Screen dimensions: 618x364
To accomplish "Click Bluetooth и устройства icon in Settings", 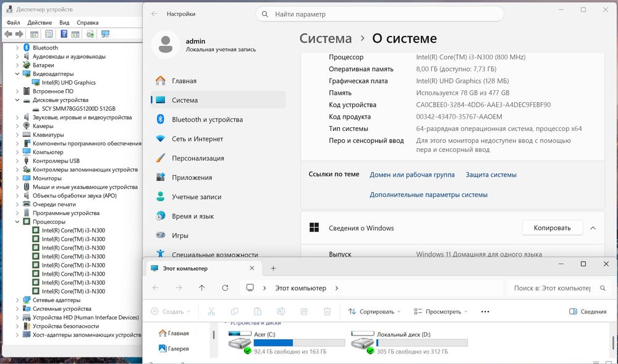I will (x=161, y=119).
